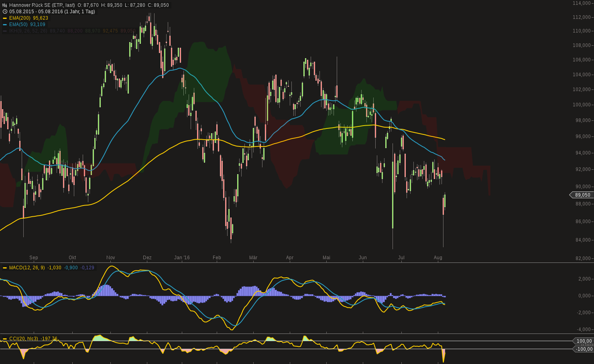Select the yellow EMA(200) line marker
Screen dimensions: 594x364
coord(5,18)
